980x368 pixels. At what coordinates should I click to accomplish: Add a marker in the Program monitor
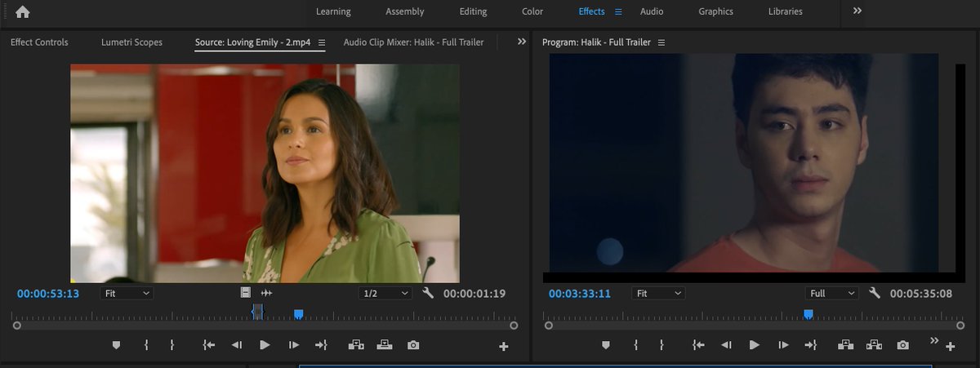click(x=605, y=345)
